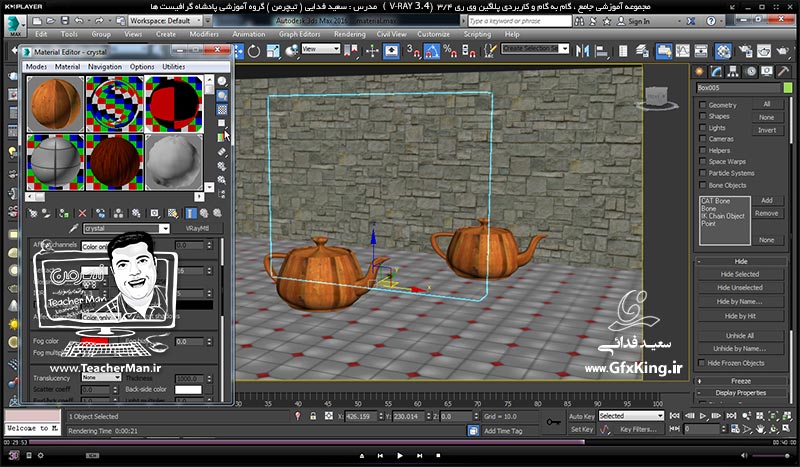The width and height of the screenshot is (800, 467).
Task: Enable the Shapes hide category checkbox
Action: pos(703,116)
